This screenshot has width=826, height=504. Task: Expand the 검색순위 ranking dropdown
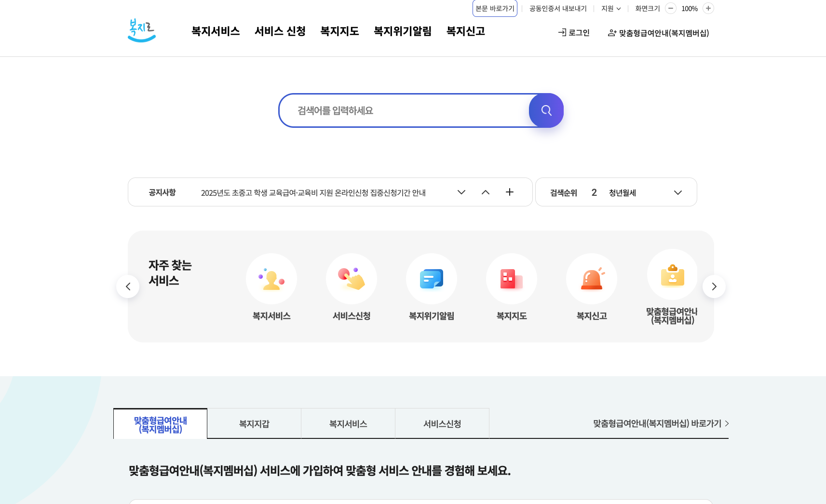point(678,192)
